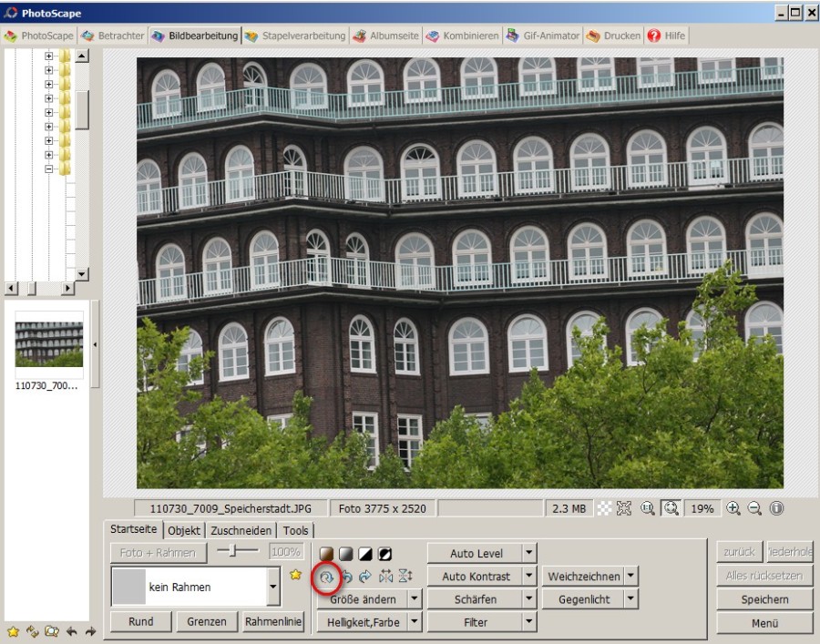The image size is (820, 644).
Task: Click the folder tree scroll down arrow
Action: point(82,274)
